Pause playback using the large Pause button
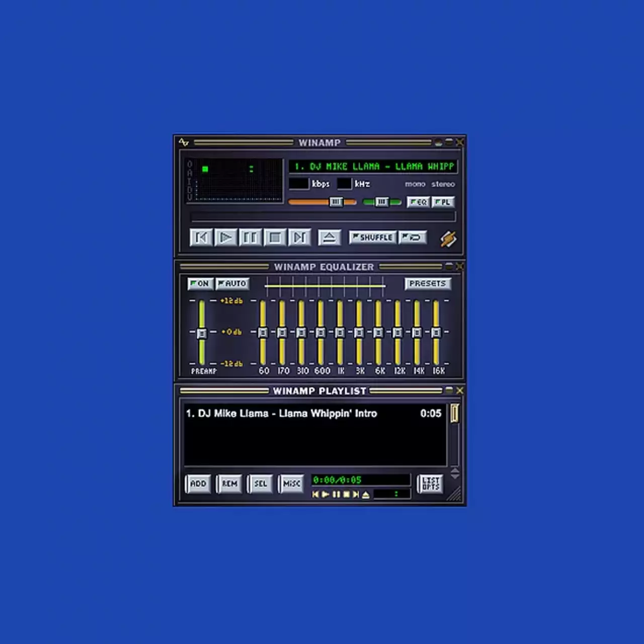Viewport: 644px width, 644px height. (250, 237)
